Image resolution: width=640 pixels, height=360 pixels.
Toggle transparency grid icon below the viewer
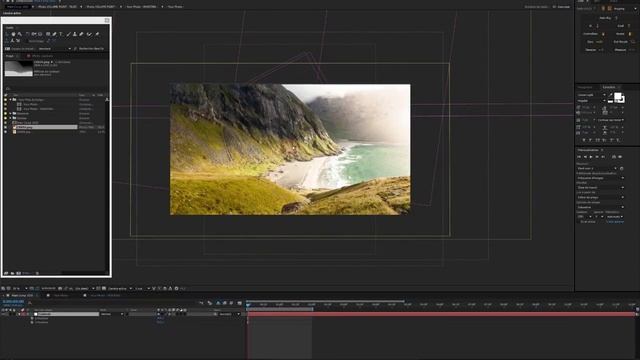point(104,289)
